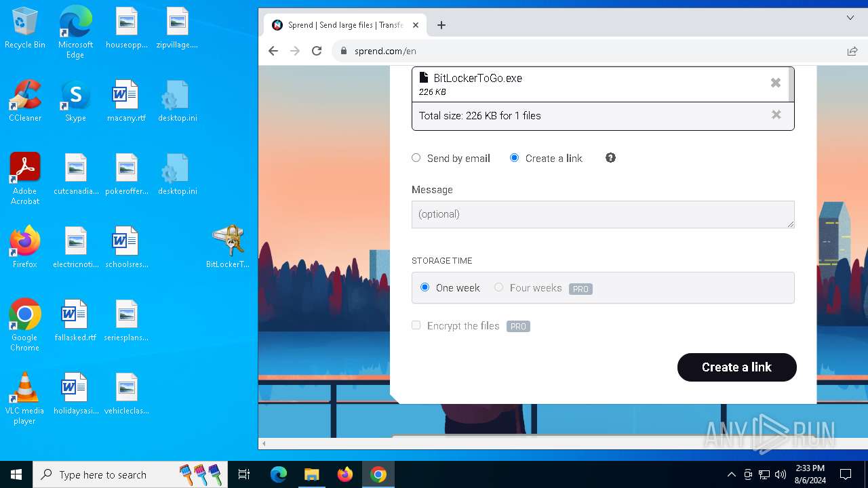Select the schoolsres Word document icon
Screen dimensions: 868x488
click(126, 248)
